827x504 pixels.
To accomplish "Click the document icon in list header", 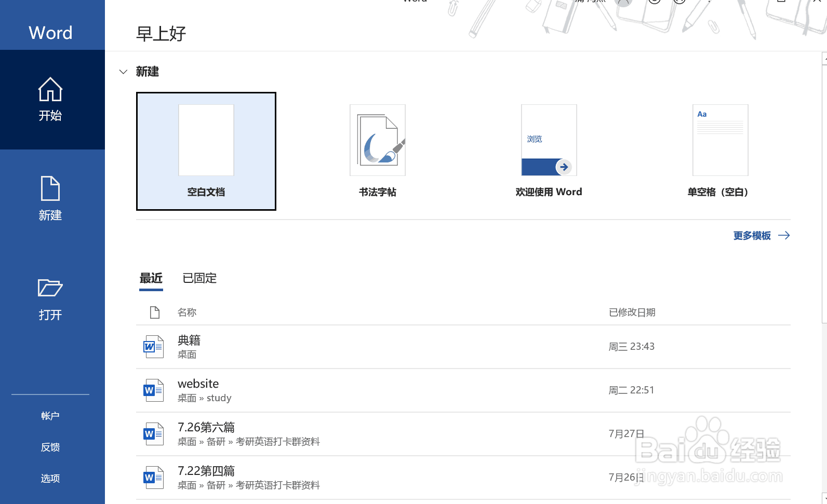I will point(154,312).
